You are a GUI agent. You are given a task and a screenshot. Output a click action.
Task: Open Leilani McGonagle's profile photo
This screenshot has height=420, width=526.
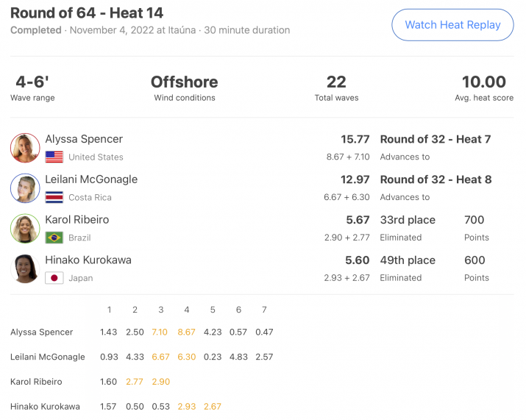[25, 188]
